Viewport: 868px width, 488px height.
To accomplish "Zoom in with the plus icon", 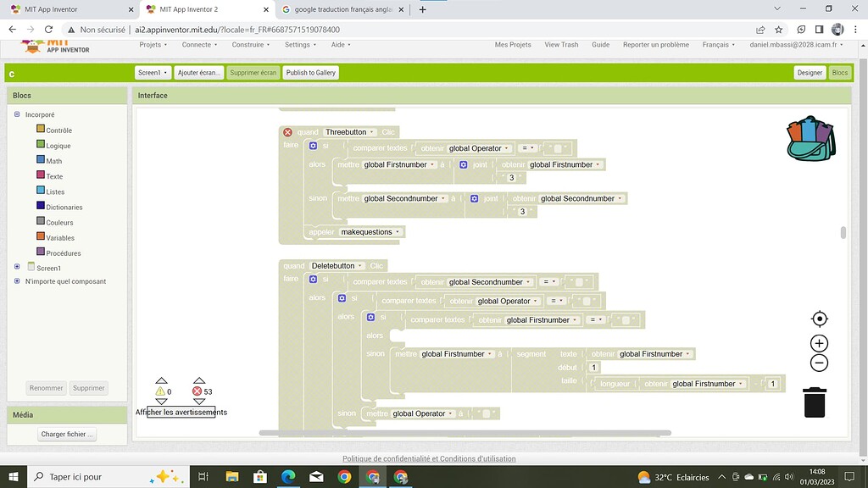I will [819, 343].
